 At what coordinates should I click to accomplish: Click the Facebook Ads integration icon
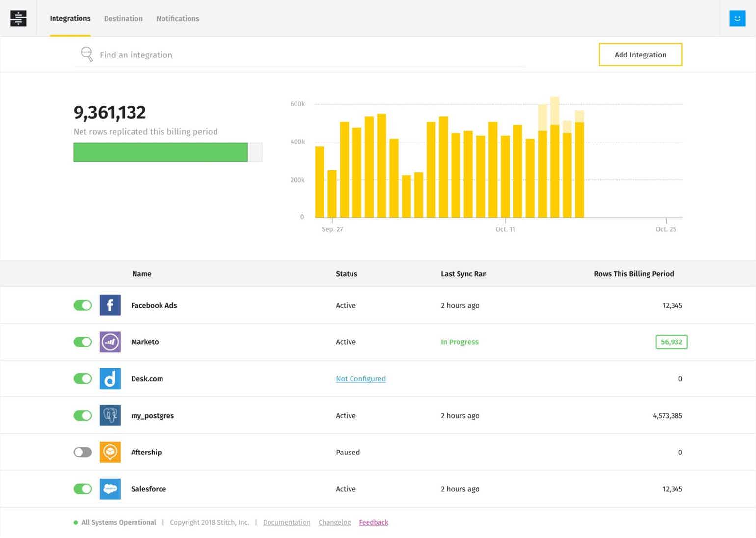pos(110,305)
